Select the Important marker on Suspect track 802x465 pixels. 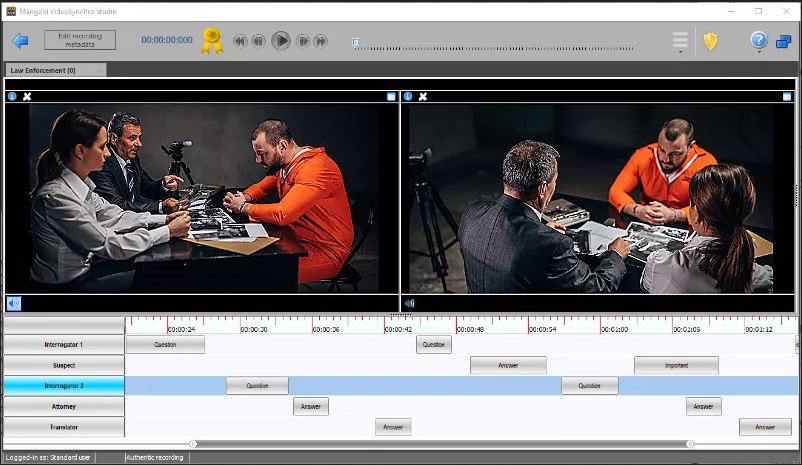pos(676,365)
